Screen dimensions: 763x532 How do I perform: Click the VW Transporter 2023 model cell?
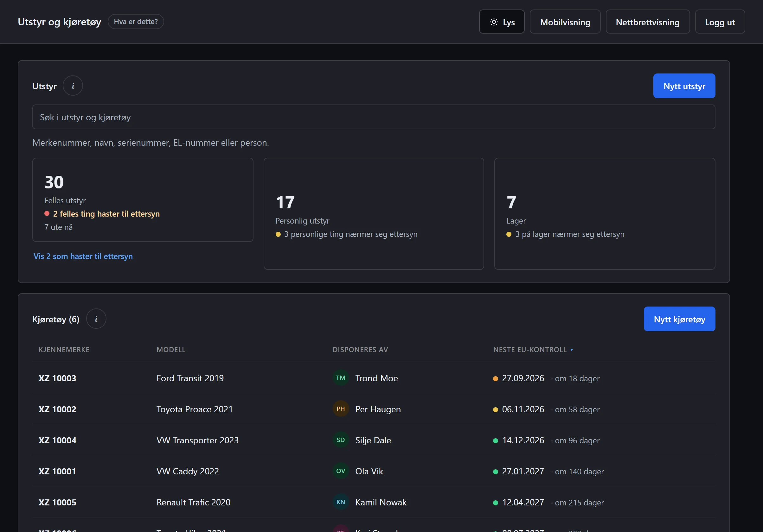[x=197, y=440]
